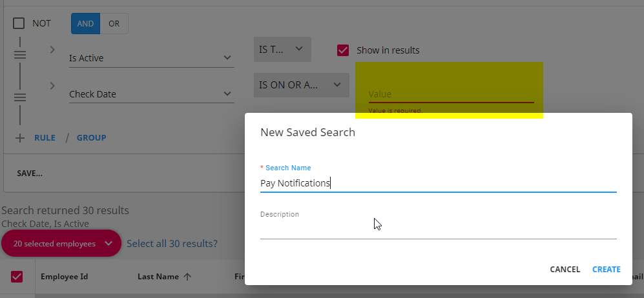Uncheck the Show in results checkbox
This screenshot has width=644, height=298.
pyautogui.click(x=343, y=50)
